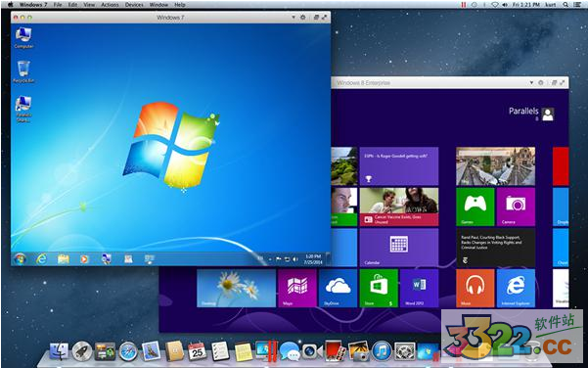Open the Music headphones tile
This screenshot has width=588, height=368.
475,288
